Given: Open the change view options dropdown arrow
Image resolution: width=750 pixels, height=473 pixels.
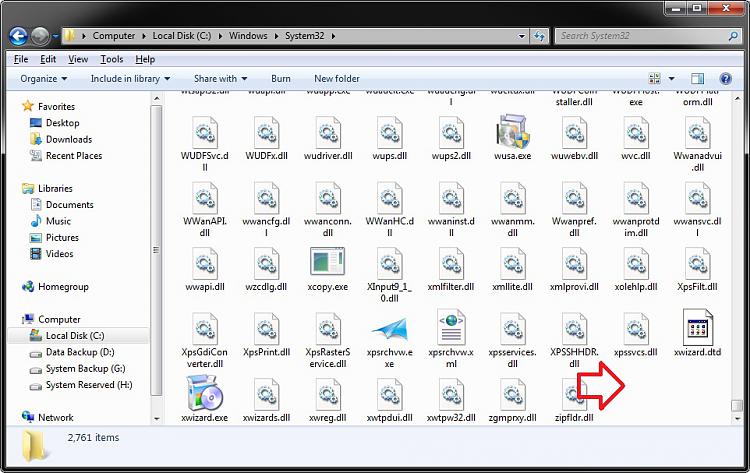Looking at the screenshot, I should click(671, 78).
